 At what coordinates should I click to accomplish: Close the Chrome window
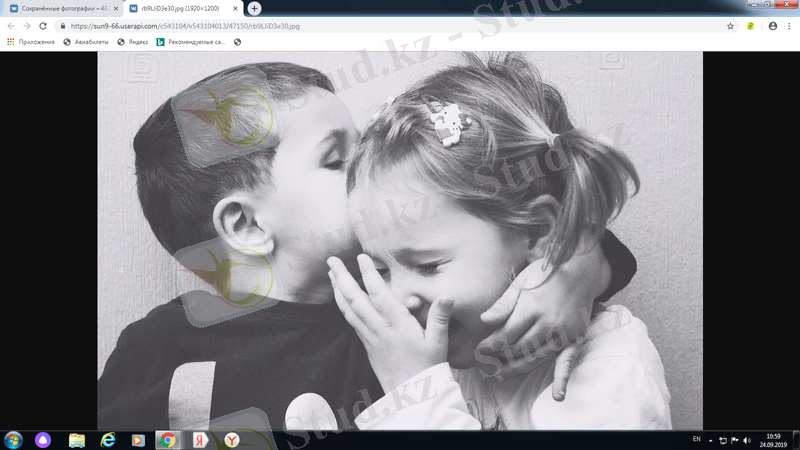[x=786, y=4]
